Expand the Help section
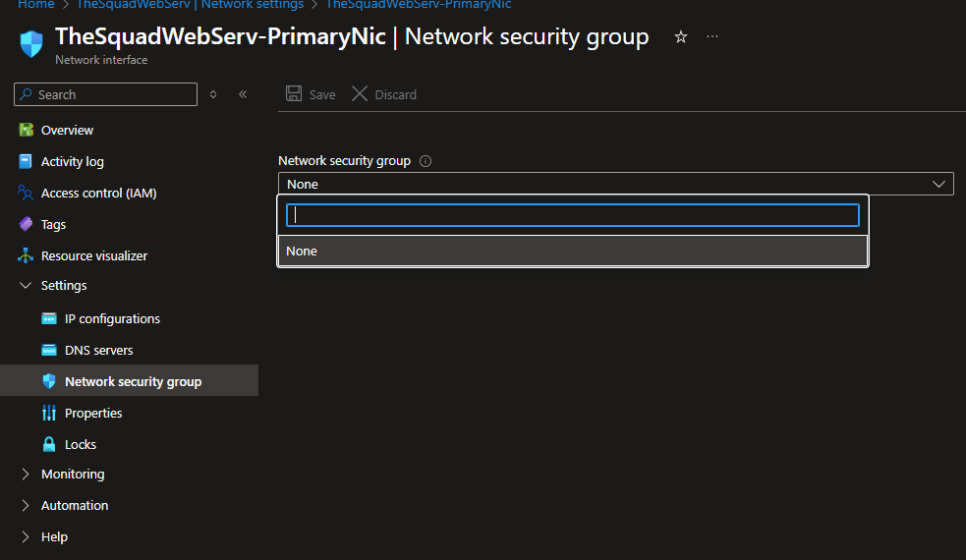Screen dimensions: 966x560 click(x=26, y=536)
